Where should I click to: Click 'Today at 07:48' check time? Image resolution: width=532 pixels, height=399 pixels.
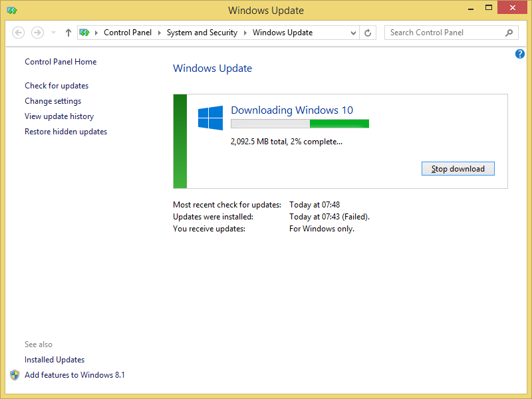315,205
